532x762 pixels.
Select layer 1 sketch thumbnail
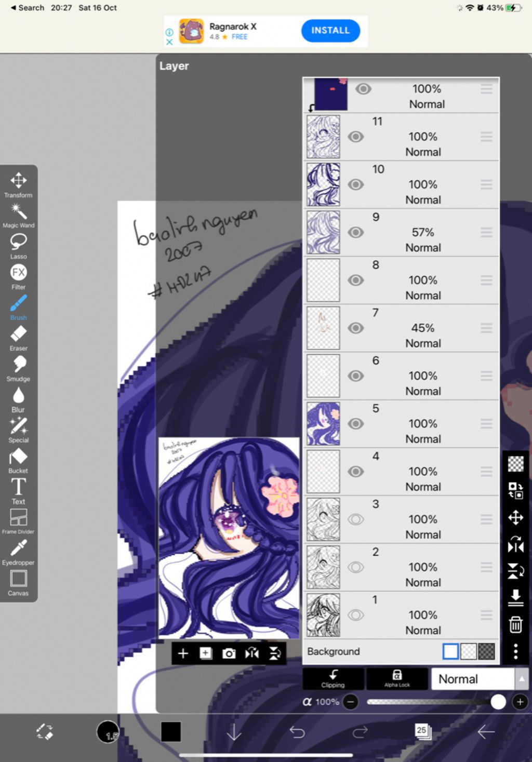pos(323,614)
